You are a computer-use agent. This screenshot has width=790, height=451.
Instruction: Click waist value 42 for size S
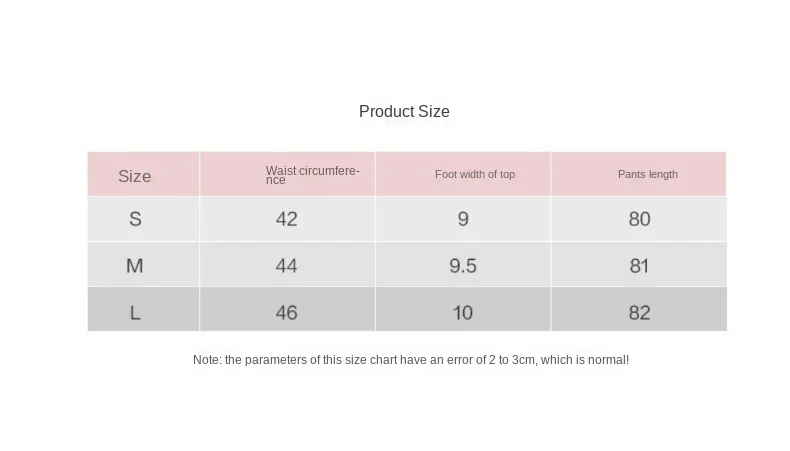pos(287,219)
